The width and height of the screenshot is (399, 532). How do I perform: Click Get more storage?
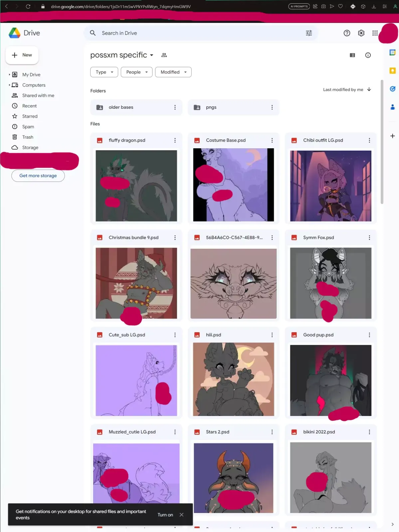pos(38,176)
